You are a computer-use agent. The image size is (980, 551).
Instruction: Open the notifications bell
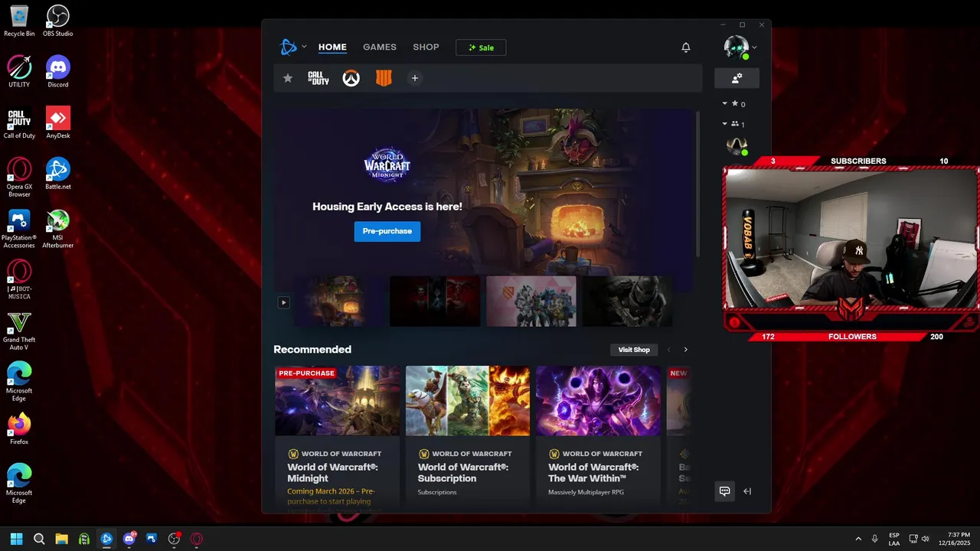[x=686, y=47]
